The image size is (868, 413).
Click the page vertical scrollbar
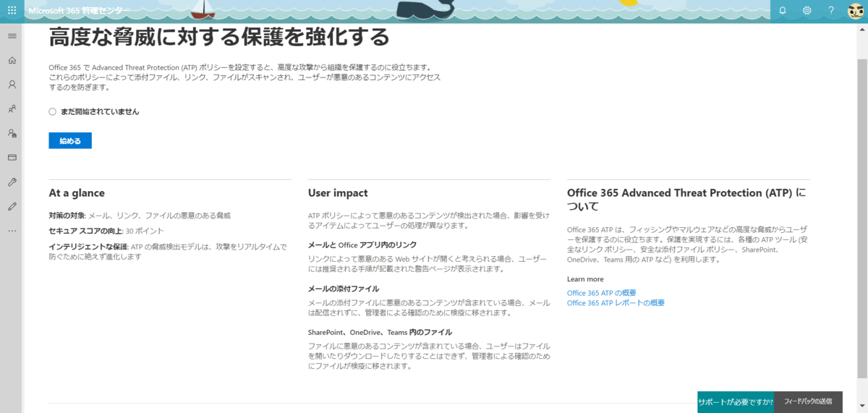[x=861, y=217]
